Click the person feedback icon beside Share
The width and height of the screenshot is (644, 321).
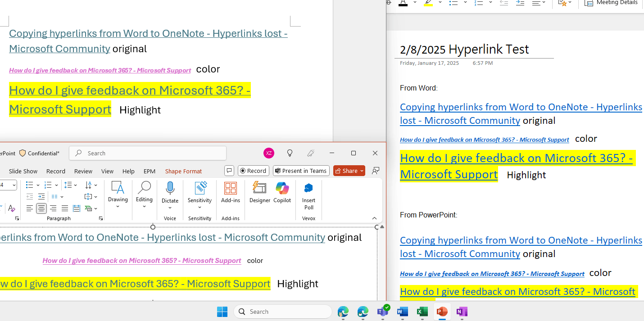pos(376,171)
